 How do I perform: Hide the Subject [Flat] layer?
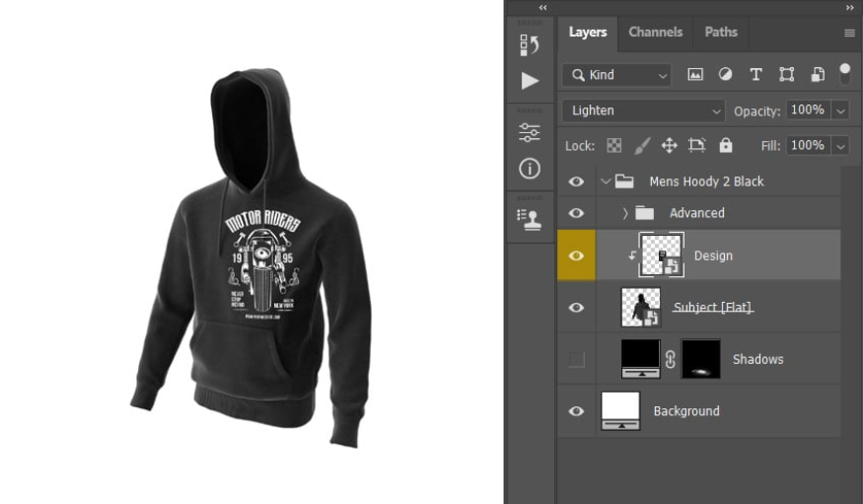[x=576, y=307]
